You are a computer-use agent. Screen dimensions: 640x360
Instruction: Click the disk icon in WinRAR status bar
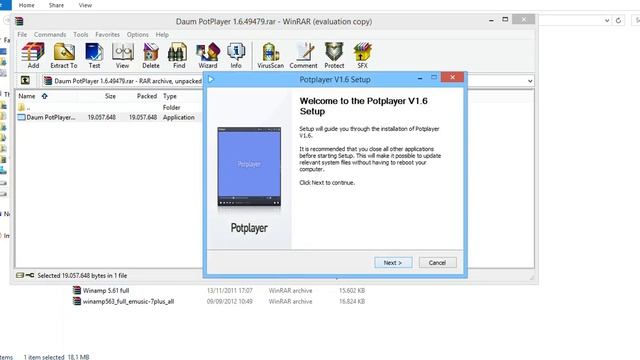pyautogui.click(x=20, y=276)
